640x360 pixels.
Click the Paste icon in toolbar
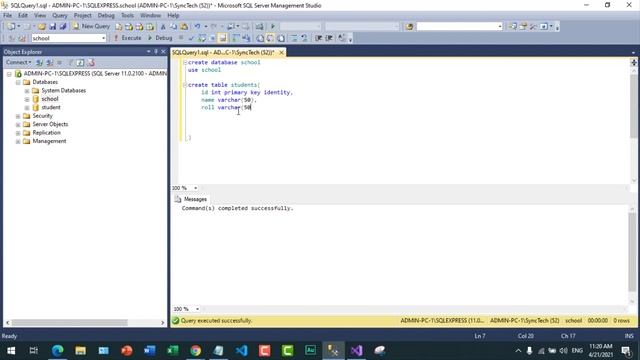tap(184, 27)
